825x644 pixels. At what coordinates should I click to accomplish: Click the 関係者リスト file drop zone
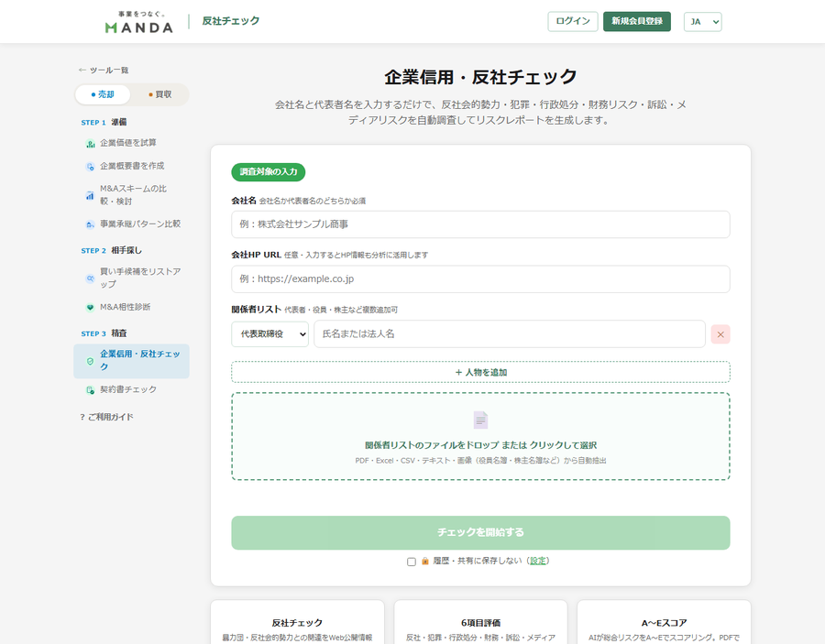(480, 436)
